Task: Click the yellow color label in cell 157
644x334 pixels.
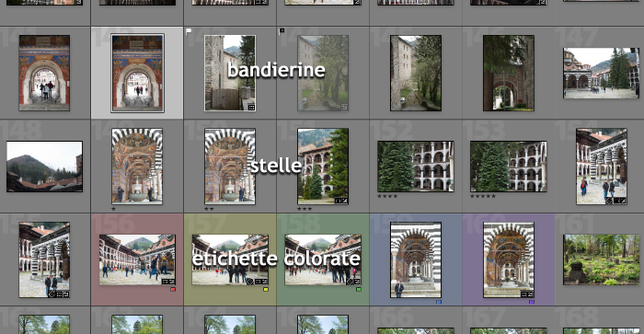Action: [x=266, y=290]
